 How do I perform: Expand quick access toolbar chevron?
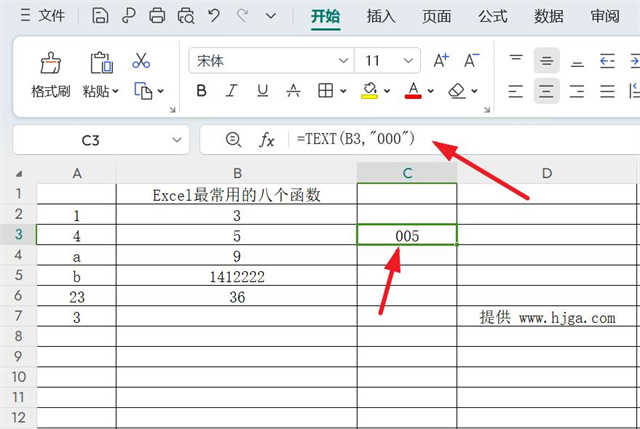(x=271, y=16)
